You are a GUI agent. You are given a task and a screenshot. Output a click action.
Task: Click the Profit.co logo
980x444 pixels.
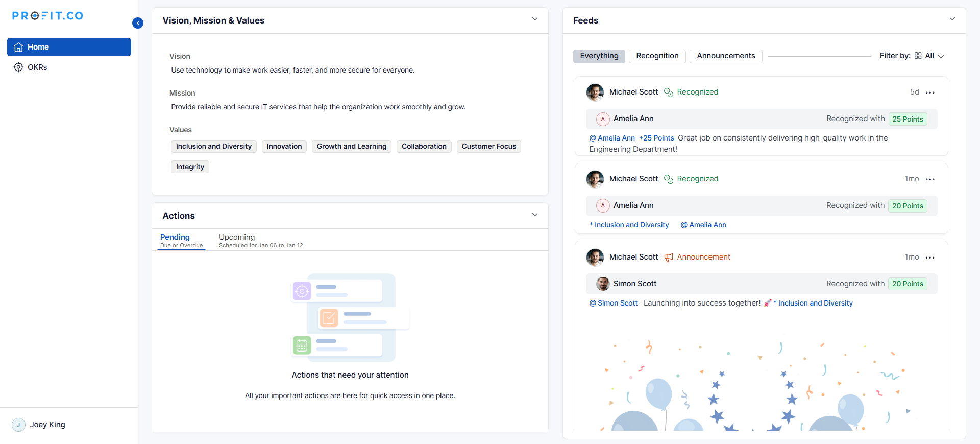(48, 16)
